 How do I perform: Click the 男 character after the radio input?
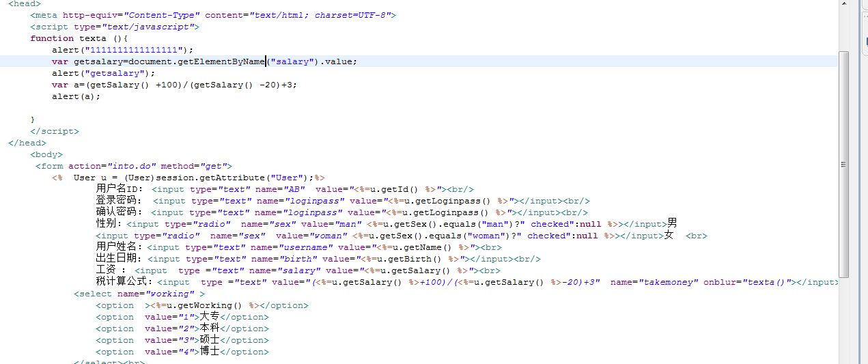(672, 223)
